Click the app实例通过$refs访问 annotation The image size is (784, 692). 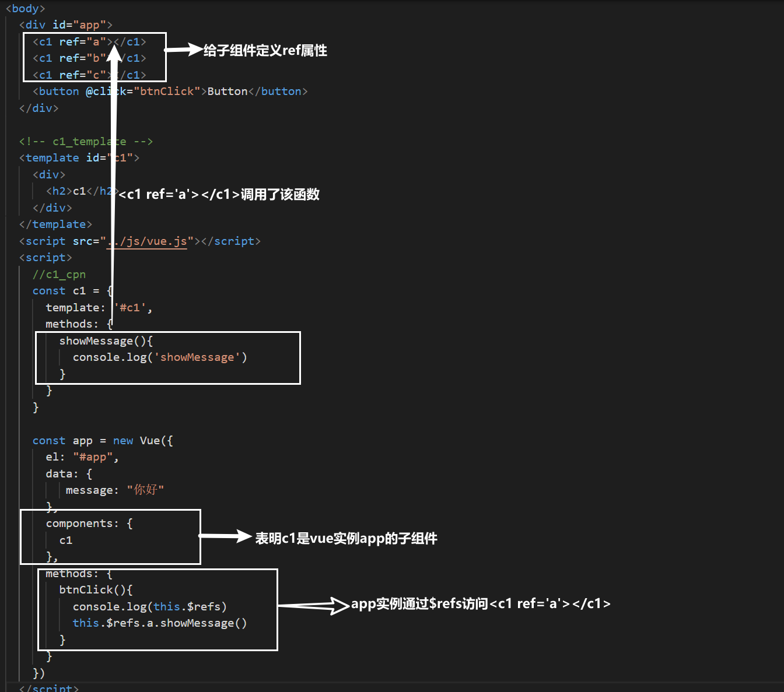click(x=481, y=604)
